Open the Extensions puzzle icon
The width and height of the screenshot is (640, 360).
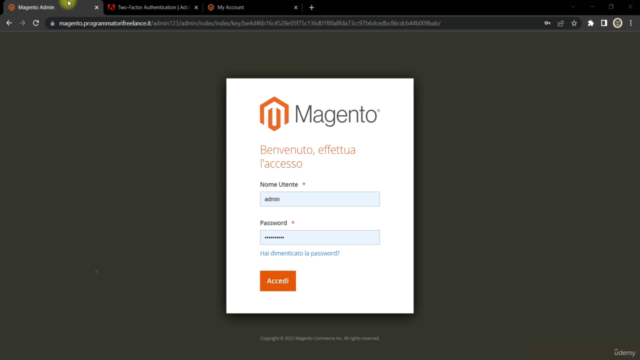coord(591,23)
